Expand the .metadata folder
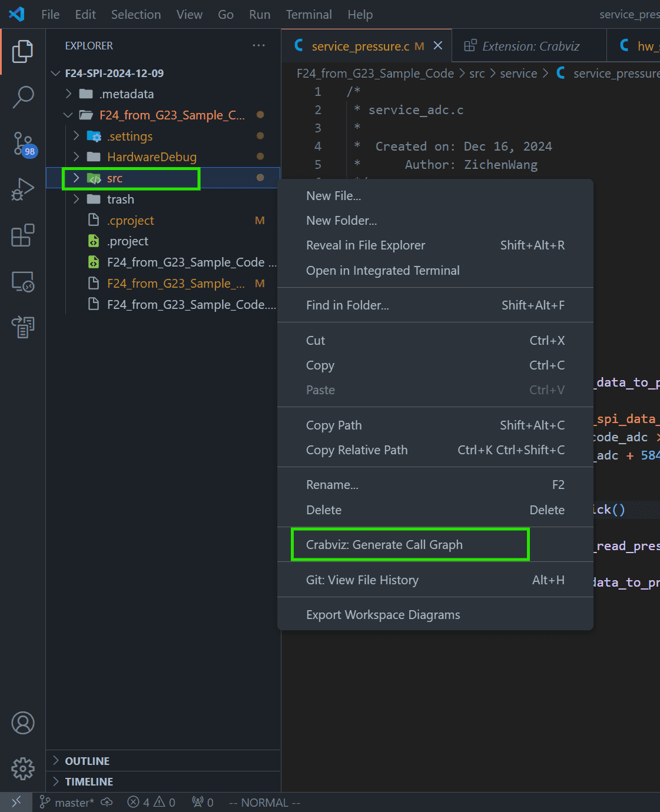 [x=127, y=94]
